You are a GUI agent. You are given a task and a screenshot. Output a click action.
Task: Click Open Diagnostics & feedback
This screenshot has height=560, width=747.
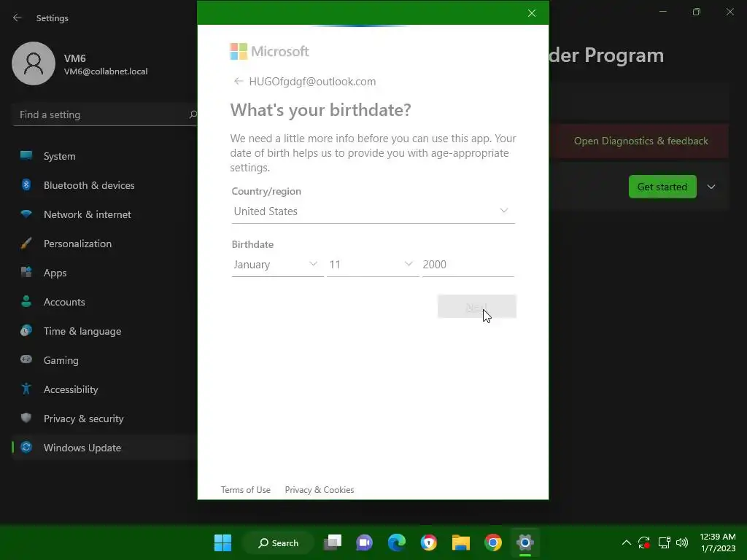point(640,141)
